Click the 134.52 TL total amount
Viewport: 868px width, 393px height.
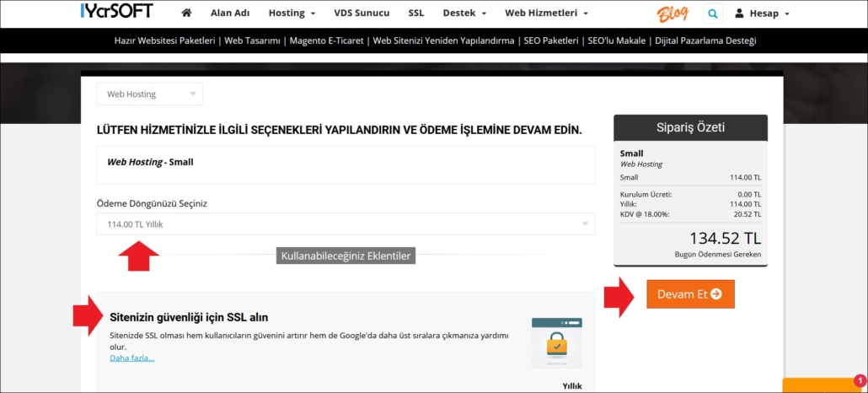726,239
